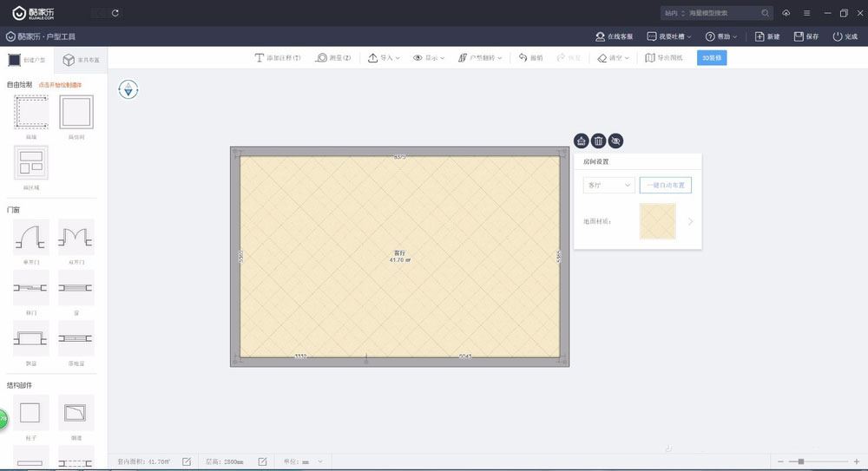The width and height of the screenshot is (868, 471).
Task: Click the 3D装修 button
Action: click(x=712, y=58)
